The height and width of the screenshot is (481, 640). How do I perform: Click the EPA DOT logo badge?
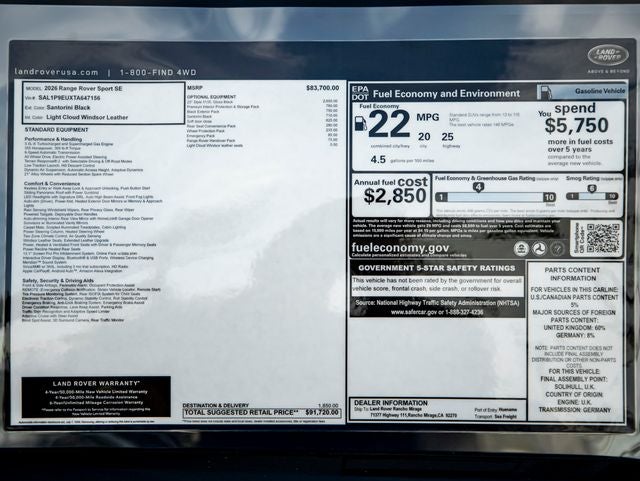click(360, 93)
